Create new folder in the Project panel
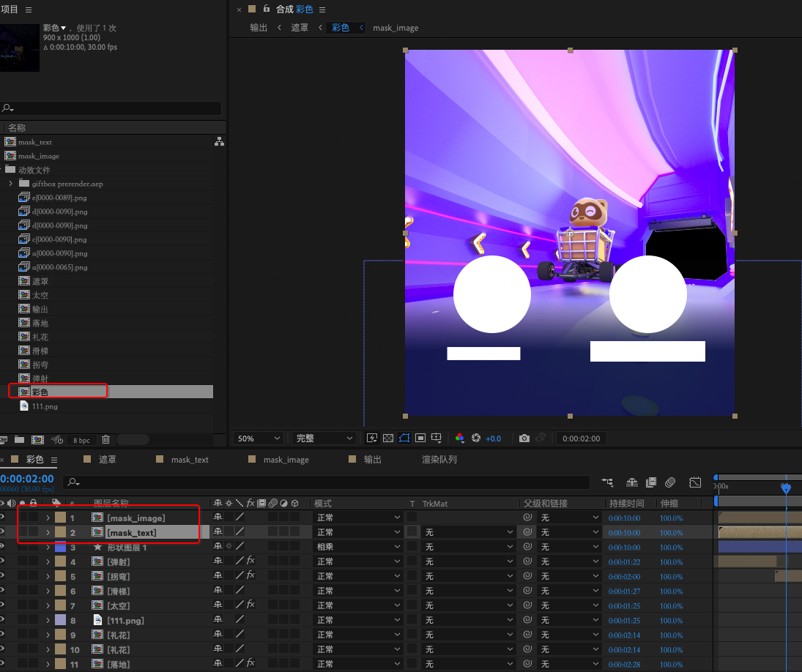802x672 pixels. click(19, 440)
